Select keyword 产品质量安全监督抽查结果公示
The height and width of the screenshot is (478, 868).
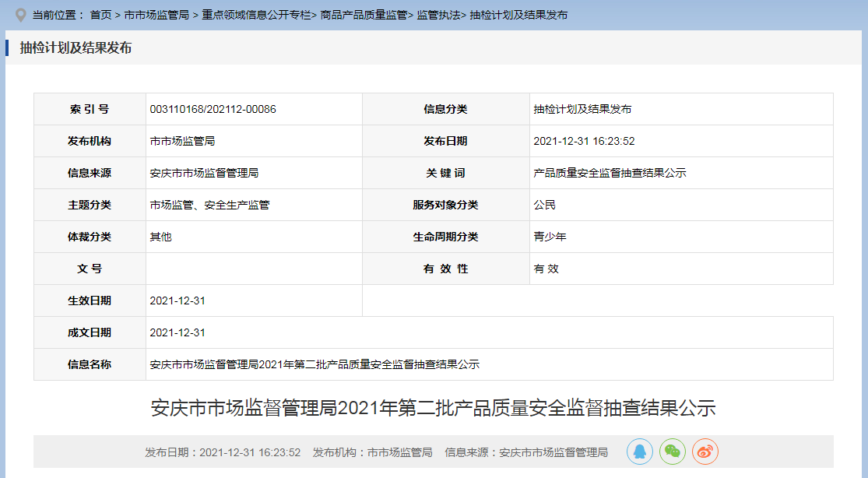pyautogui.click(x=610, y=173)
